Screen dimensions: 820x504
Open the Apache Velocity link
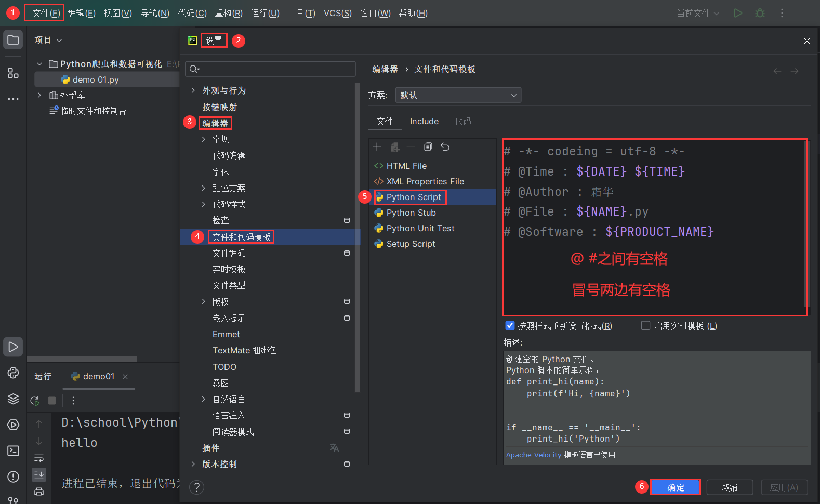[534, 455]
